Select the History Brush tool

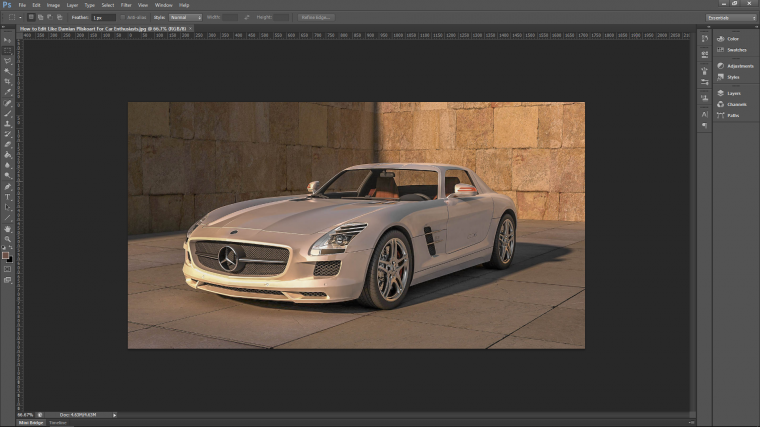[7, 134]
